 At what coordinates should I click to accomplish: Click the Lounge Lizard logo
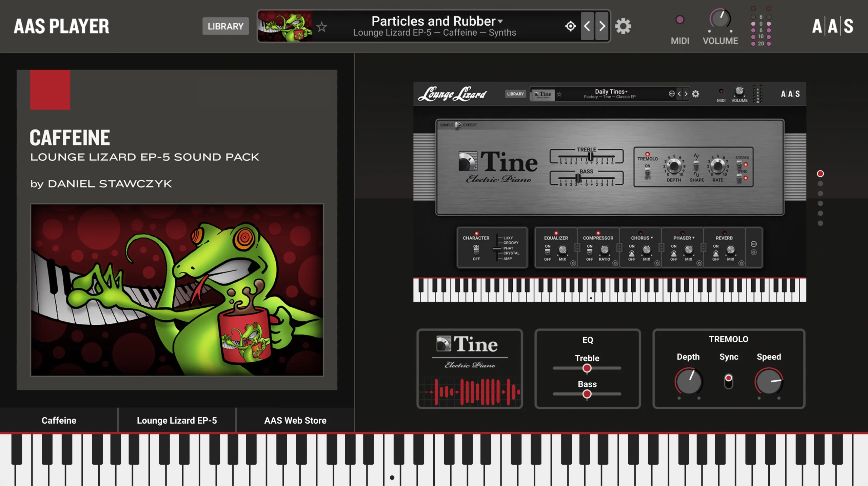pyautogui.click(x=452, y=94)
